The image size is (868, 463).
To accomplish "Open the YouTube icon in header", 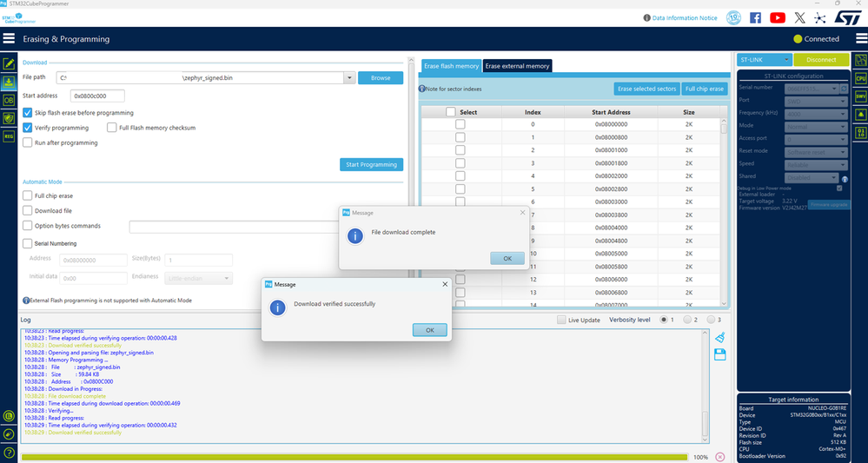I will coord(778,17).
